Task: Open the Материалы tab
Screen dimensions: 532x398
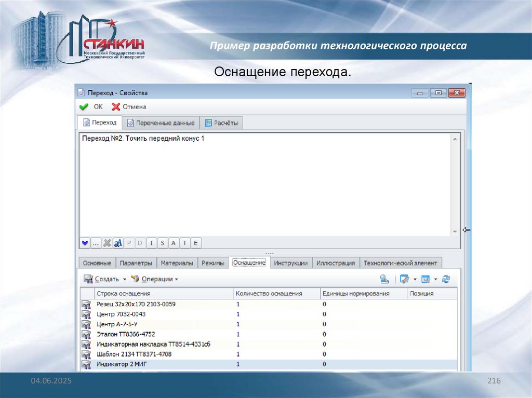Action: click(x=177, y=263)
